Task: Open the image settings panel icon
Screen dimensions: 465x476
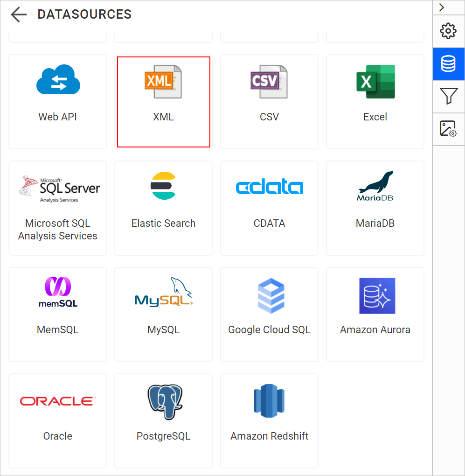Action: tap(448, 129)
